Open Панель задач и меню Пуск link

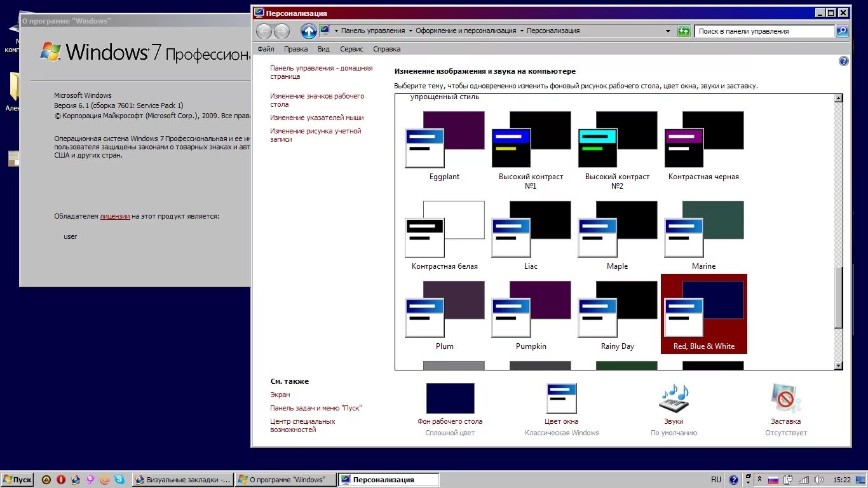[x=316, y=408]
